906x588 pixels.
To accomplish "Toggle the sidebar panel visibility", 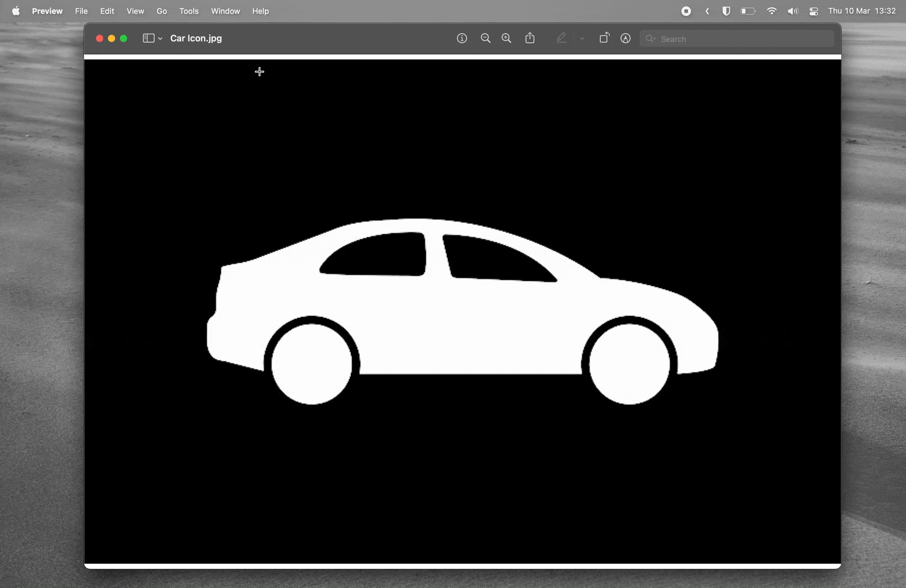I will (149, 38).
